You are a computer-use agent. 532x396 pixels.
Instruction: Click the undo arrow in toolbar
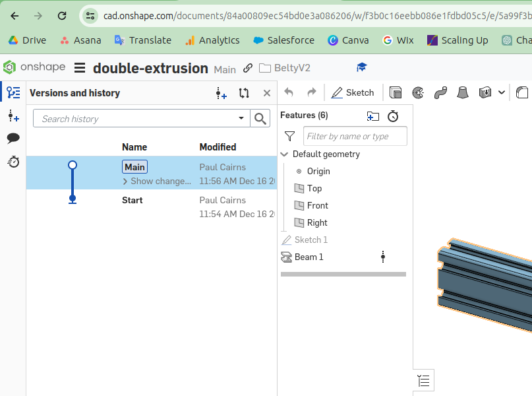point(289,92)
